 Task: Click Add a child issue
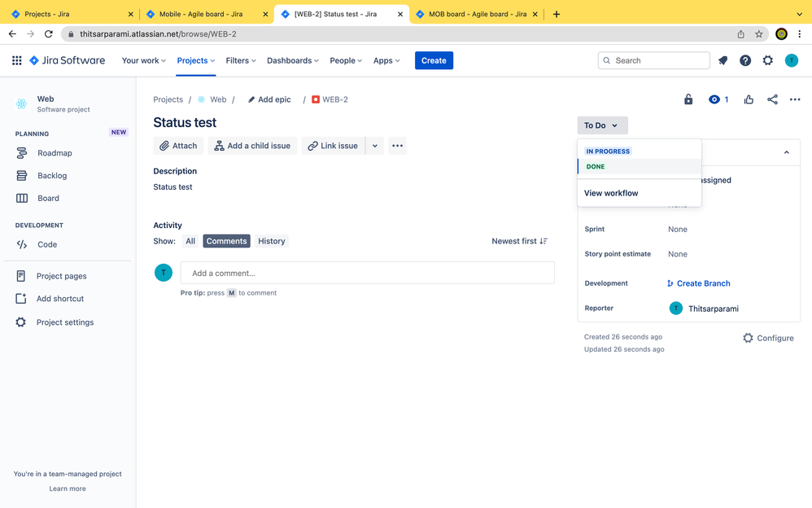pos(253,146)
